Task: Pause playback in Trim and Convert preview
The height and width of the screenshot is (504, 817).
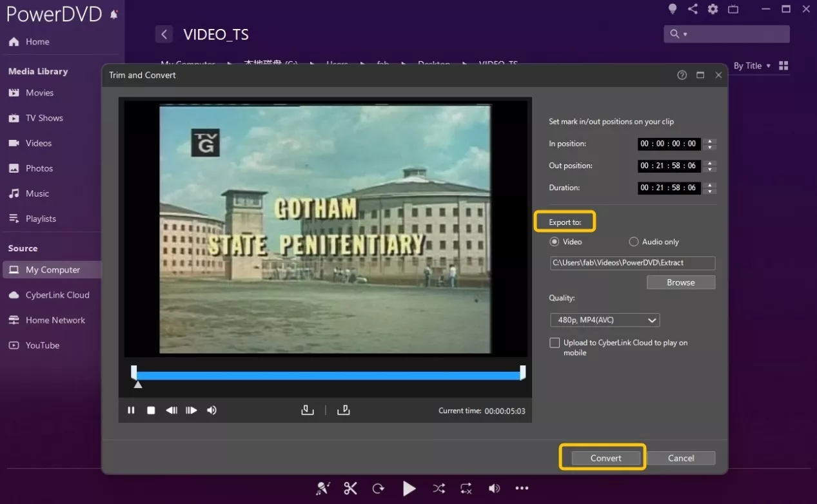Action: [131, 411]
